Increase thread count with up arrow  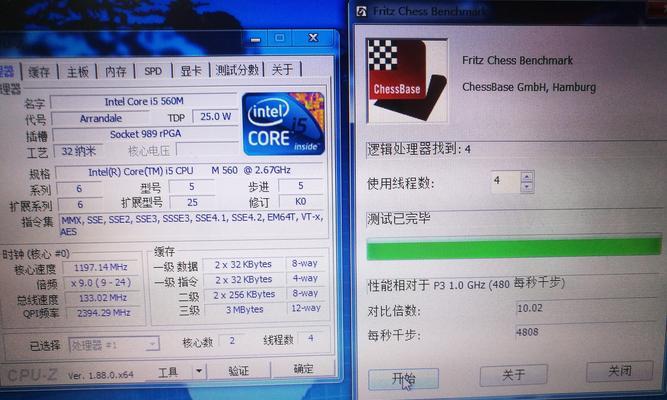pyautogui.click(x=527, y=177)
